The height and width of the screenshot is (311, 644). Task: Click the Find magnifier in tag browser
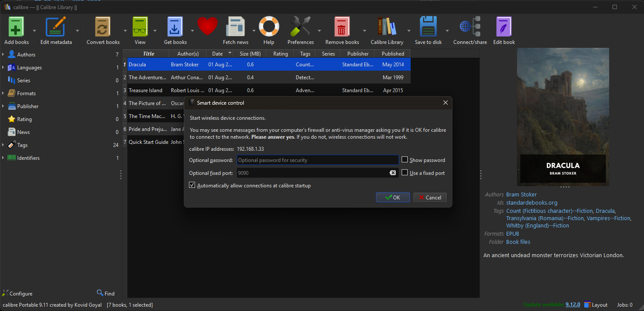tap(100, 293)
